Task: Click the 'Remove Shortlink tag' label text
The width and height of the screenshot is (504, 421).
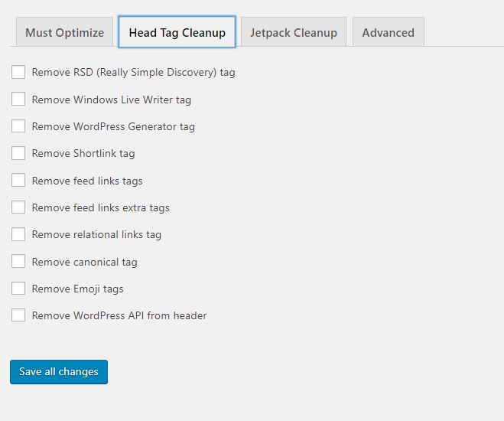Action: click(83, 153)
